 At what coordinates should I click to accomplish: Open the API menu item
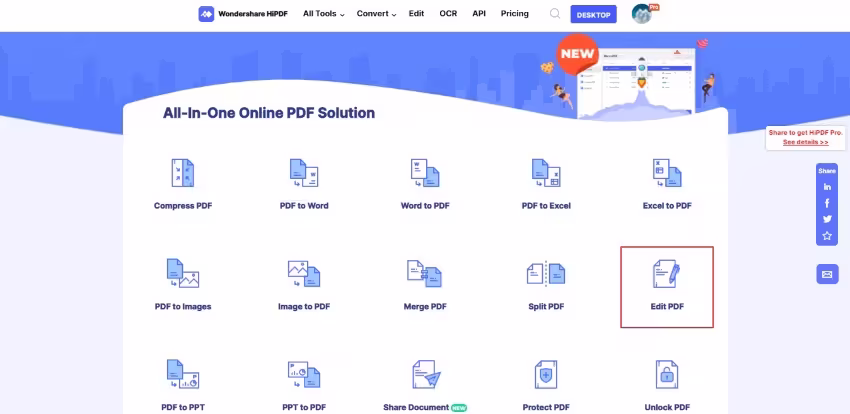click(x=479, y=14)
